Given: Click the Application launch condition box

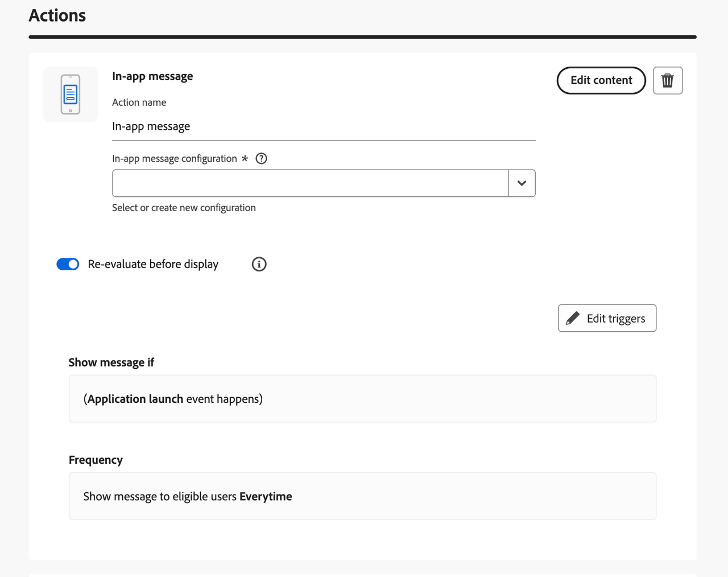Looking at the screenshot, I should click(x=362, y=398).
